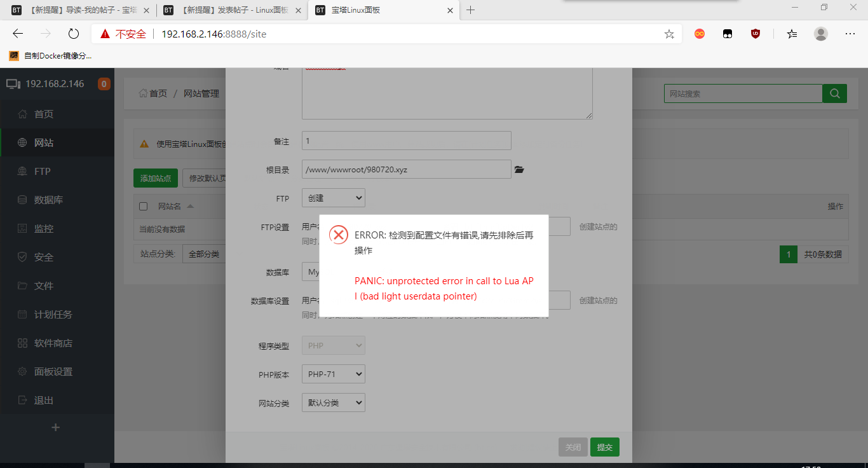Click the domain textarea in the dialog
Viewport: 868px width, 468px height.
(447, 93)
